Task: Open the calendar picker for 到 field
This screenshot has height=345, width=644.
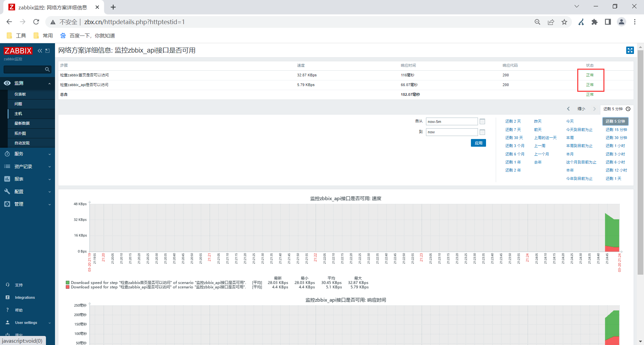Action: pos(482,132)
